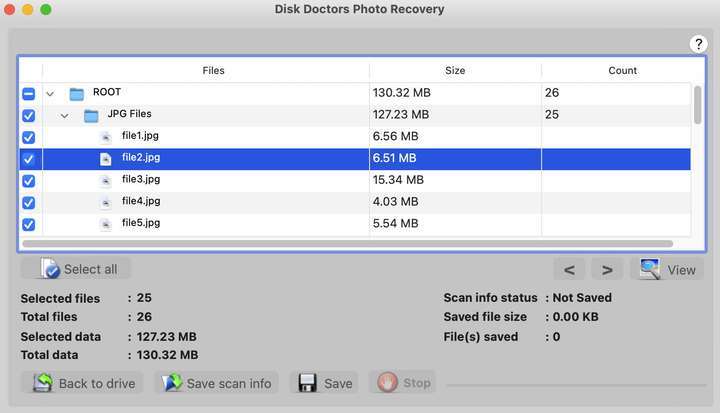Go to previous item with < button
Viewport: 720px width, 413px height.
coord(569,270)
